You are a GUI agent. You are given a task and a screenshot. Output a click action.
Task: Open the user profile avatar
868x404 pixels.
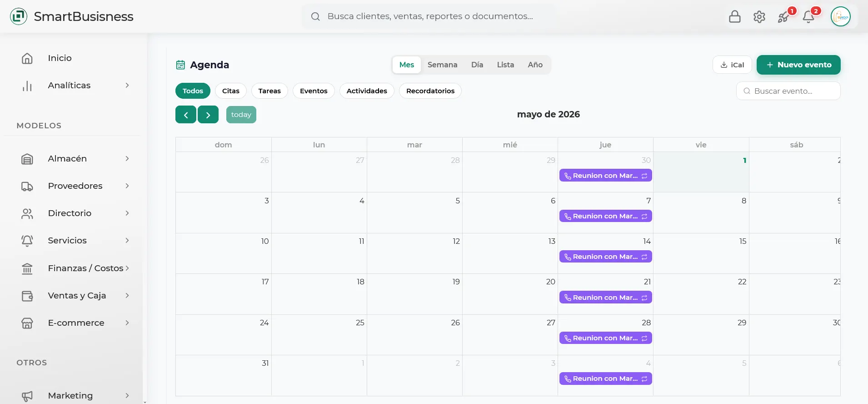tap(841, 17)
